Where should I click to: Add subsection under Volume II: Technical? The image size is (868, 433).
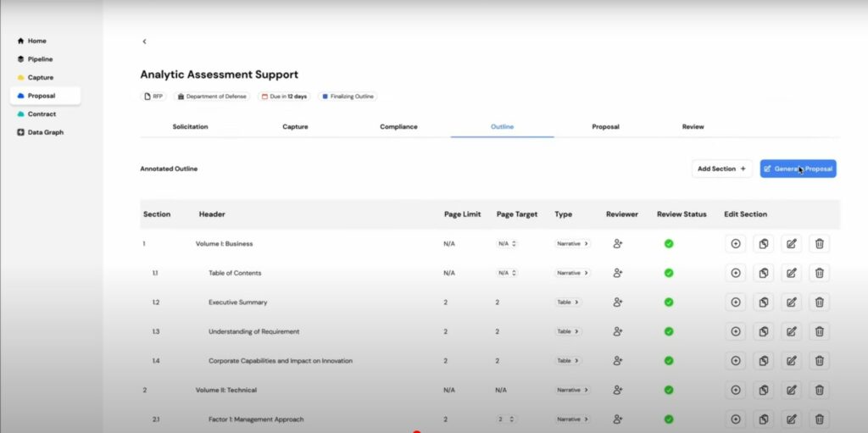pos(736,390)
